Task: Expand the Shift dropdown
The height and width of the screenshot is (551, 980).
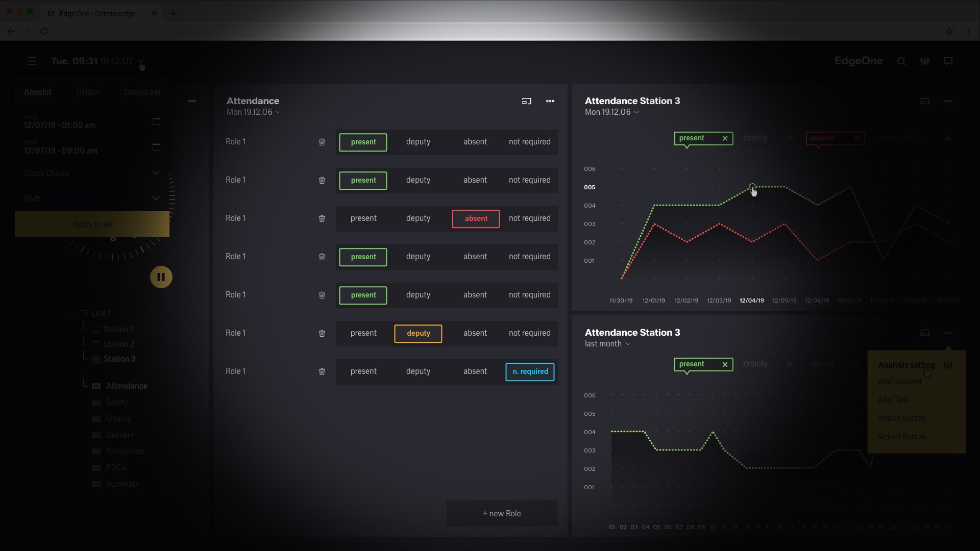Action: click(x=156, y=198)
